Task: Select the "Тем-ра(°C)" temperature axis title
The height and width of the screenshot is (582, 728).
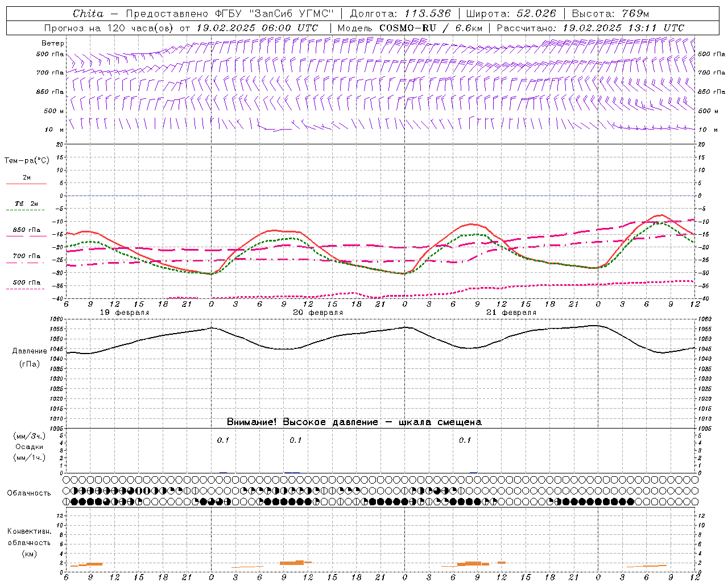Action: click(27, 161)
